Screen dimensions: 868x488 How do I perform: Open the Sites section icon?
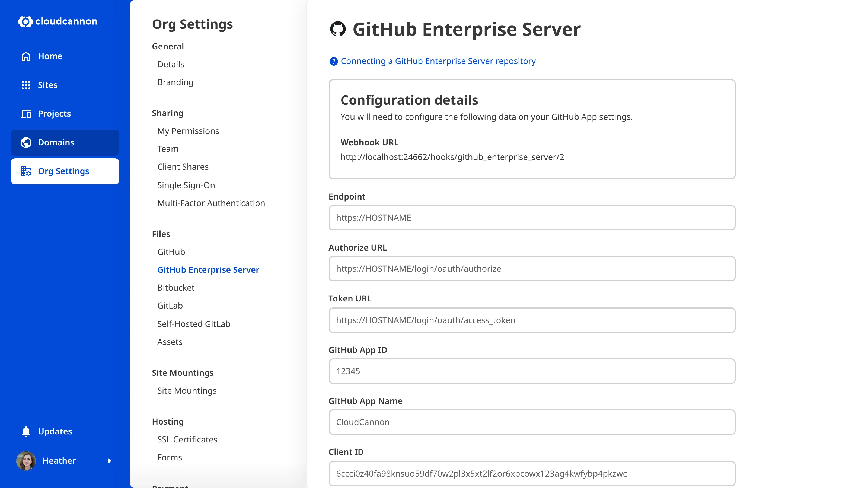pos(26,85)
